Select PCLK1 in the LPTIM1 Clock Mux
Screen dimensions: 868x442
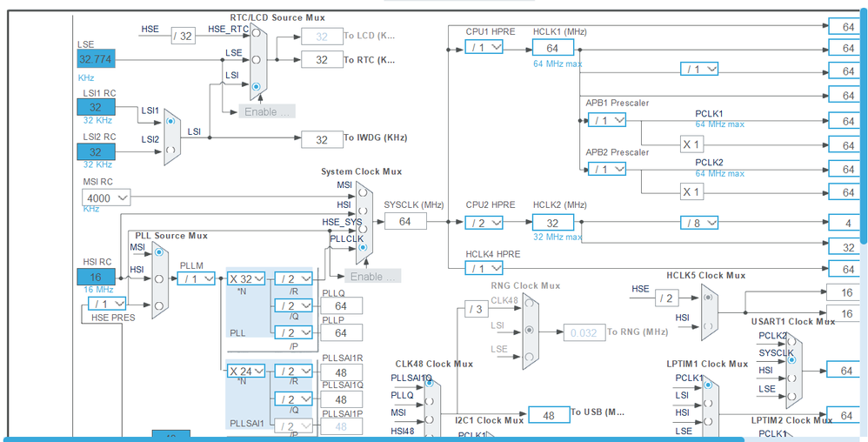tap(708, 386)
